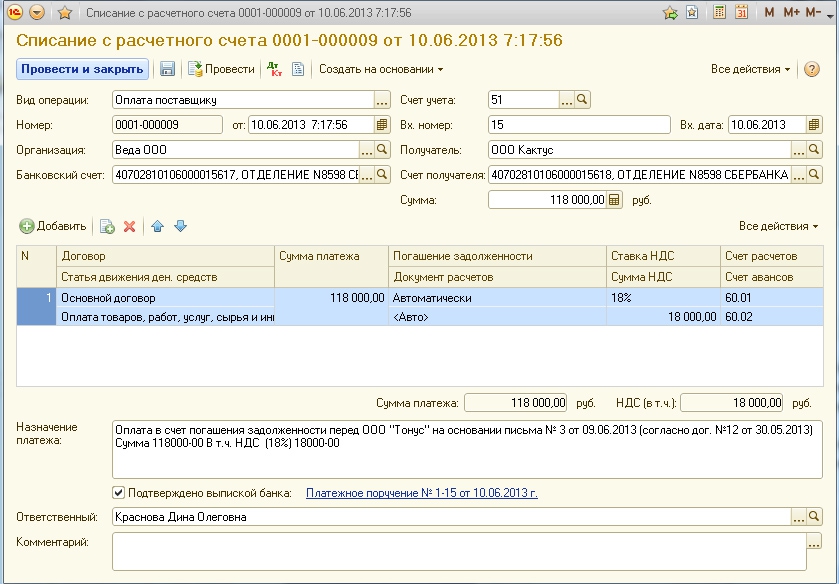The width and height of the screenshot is (839, 584).
Task: Open calendar picker for Вх. дата
Action: point(814,125)
